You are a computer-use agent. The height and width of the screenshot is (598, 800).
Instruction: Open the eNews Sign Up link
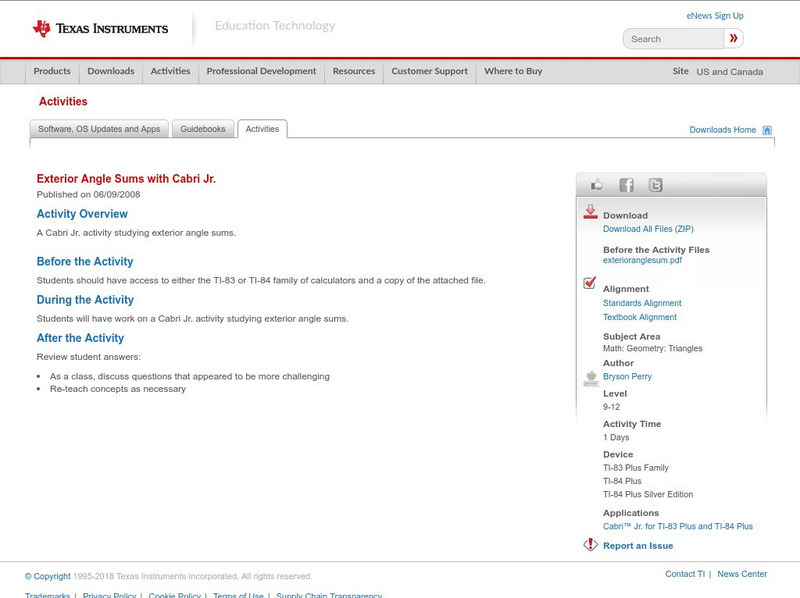[714, 16]
